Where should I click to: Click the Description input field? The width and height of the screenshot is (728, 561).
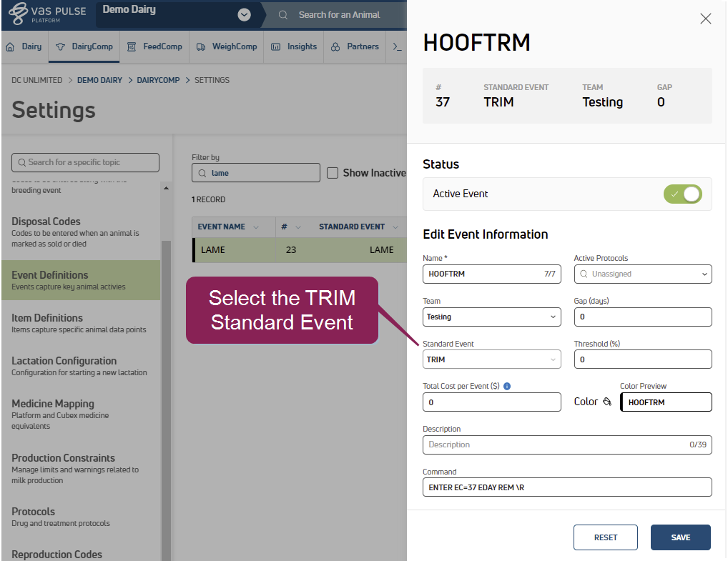click(558, 445)
